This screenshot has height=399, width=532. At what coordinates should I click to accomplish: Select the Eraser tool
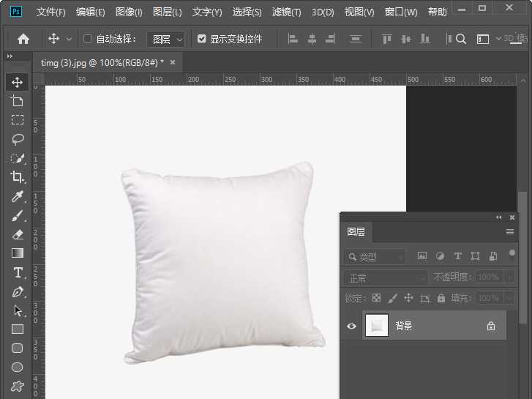pos(18,234)
